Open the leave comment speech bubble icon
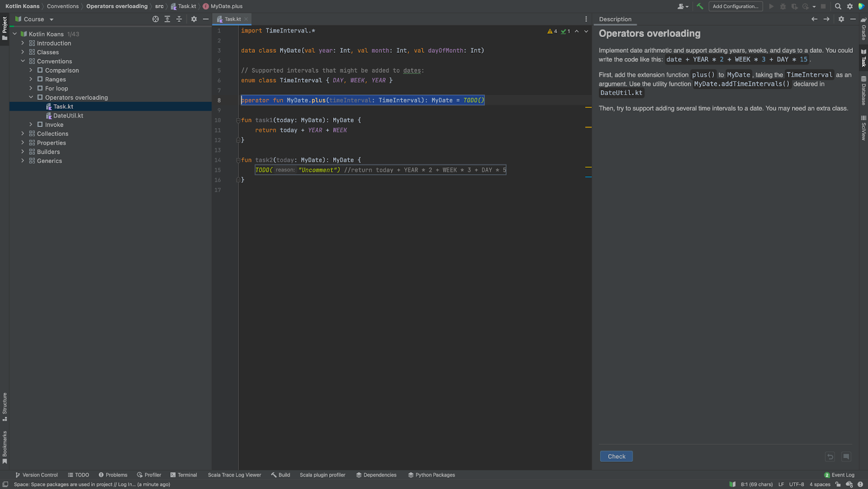 [x=846, y=456]
